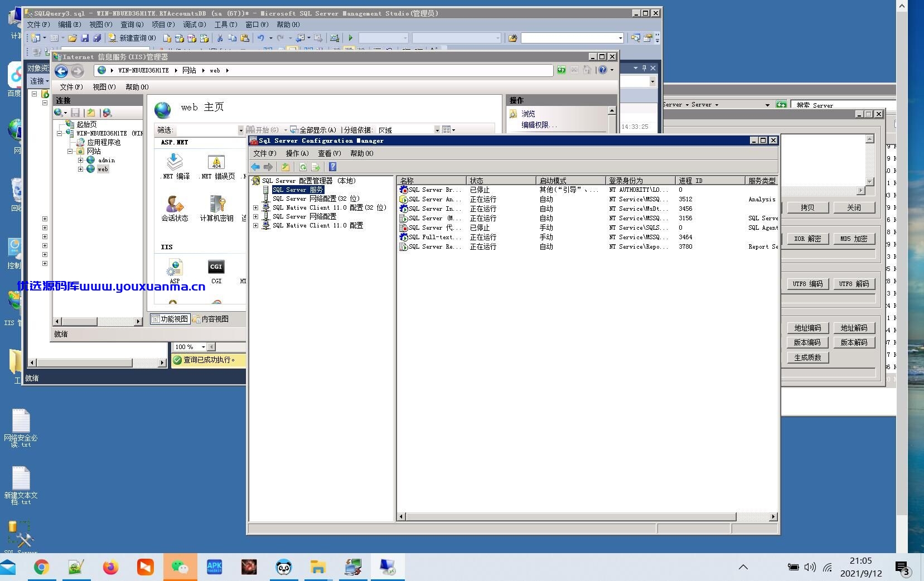Click the 状态 column header

tap(501, 181)
